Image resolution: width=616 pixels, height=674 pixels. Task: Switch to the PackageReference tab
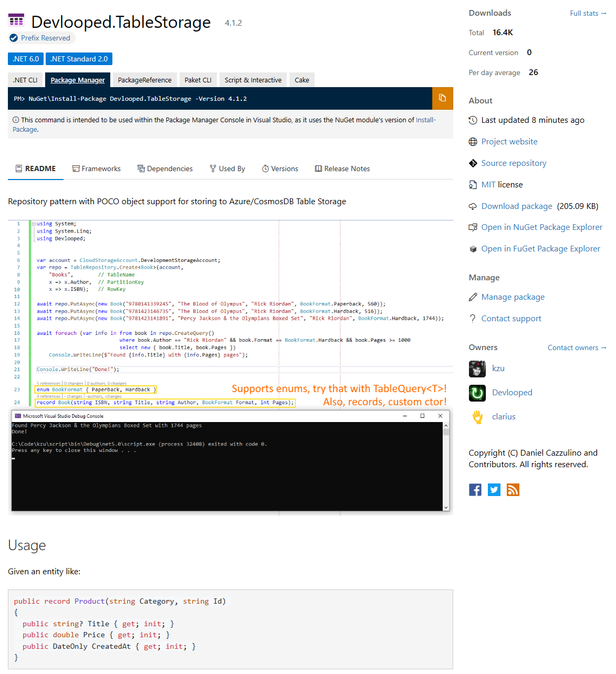[x=144, y=80]
